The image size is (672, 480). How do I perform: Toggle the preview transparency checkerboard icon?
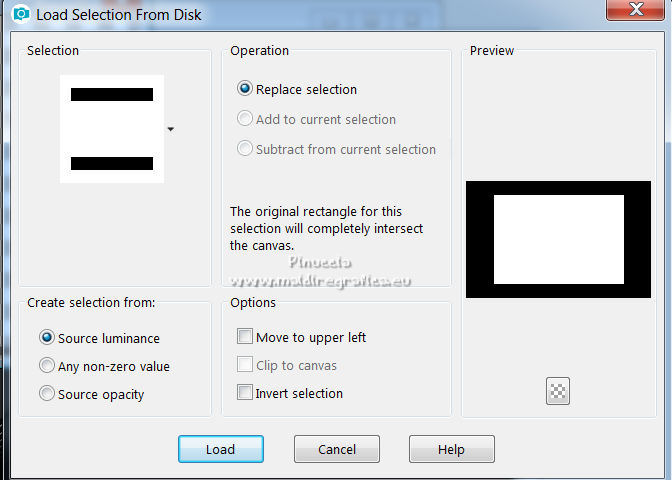click(558, 392)
